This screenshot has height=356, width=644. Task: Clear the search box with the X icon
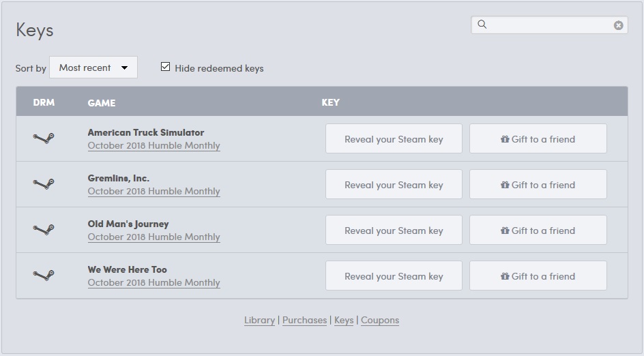click(618, 25)
